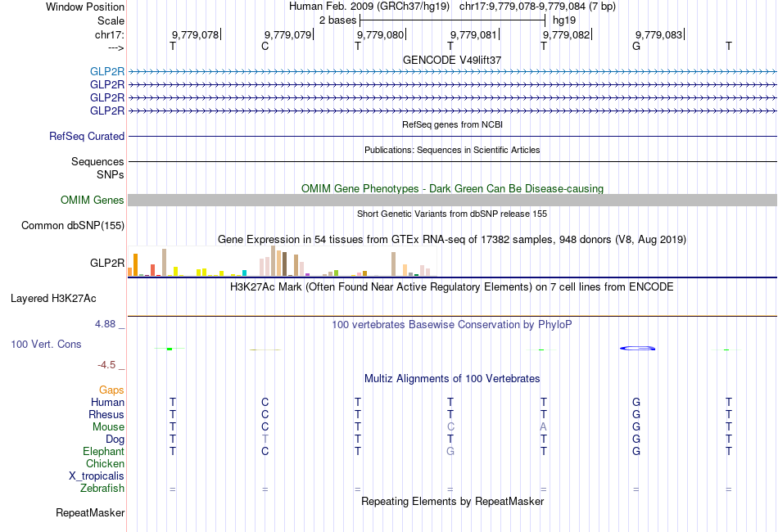Open the 100 Vert. Cons track label
The width and height of the screenshot is (778, 532).
(46, 344)
